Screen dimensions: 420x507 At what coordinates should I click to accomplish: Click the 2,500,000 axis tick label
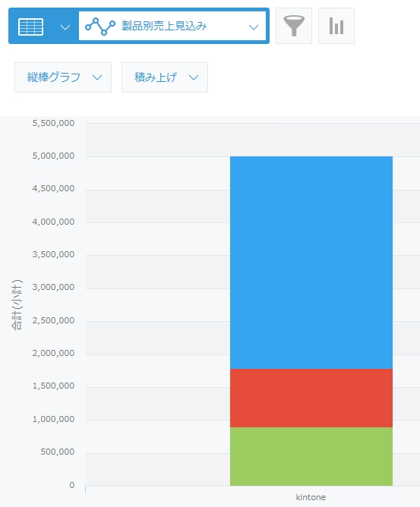click(x=53, y=320)
